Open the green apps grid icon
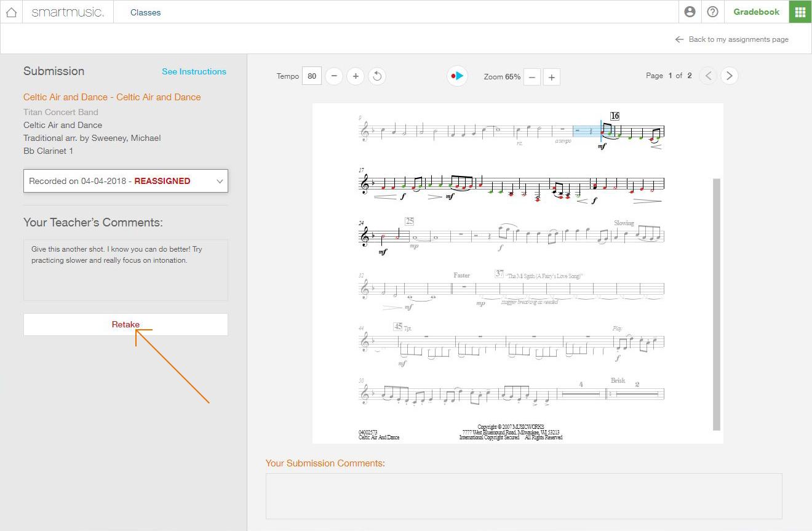Screen dimensions: 812x531 [x=800, y=12]
